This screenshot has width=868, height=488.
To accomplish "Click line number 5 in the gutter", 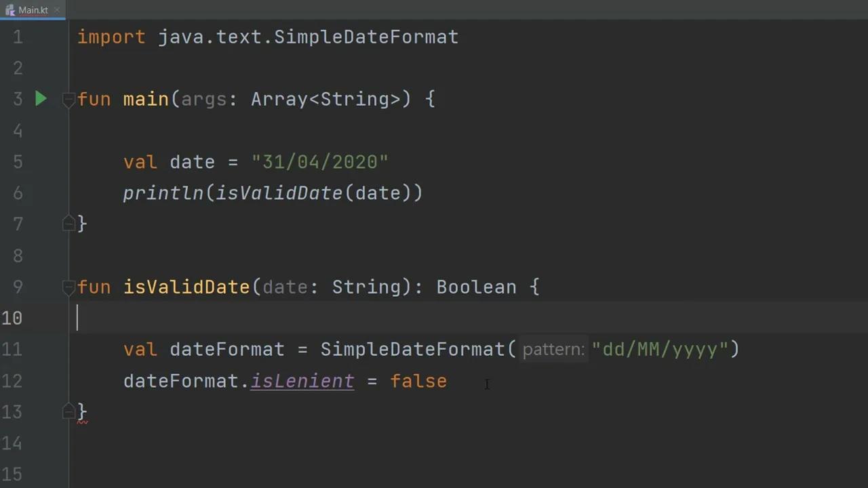I will click(x=18, y=162).
